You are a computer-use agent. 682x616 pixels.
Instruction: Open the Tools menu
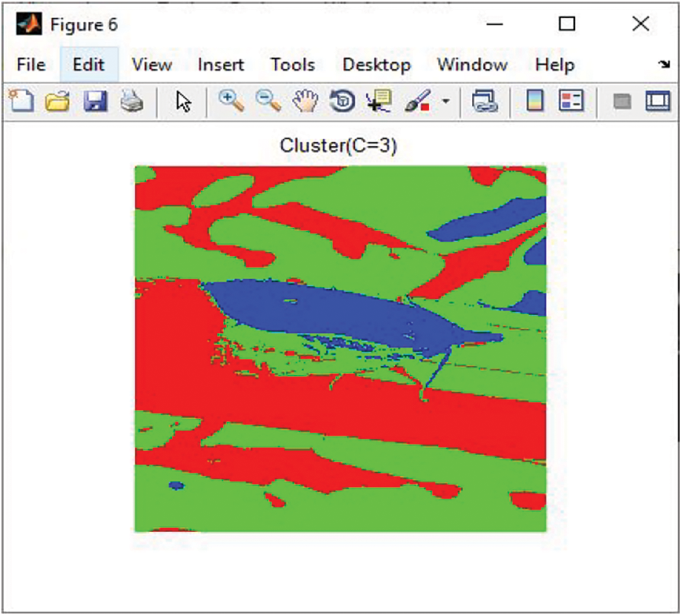click(292, 64)
